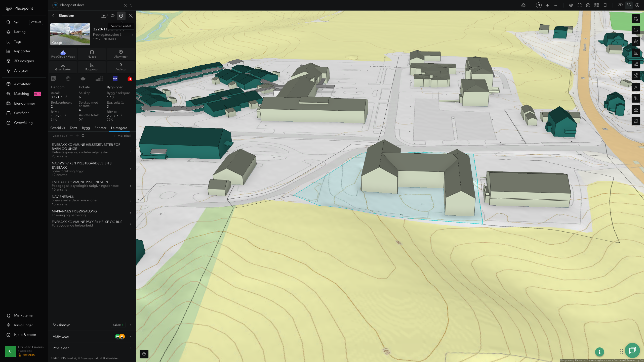This screenshot has width=644, height=362.
Task: Add a new tag with Ny tag
Action: 92,54
